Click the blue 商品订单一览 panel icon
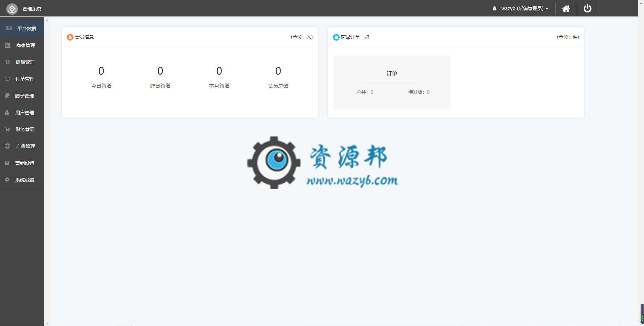 [336, 37]
